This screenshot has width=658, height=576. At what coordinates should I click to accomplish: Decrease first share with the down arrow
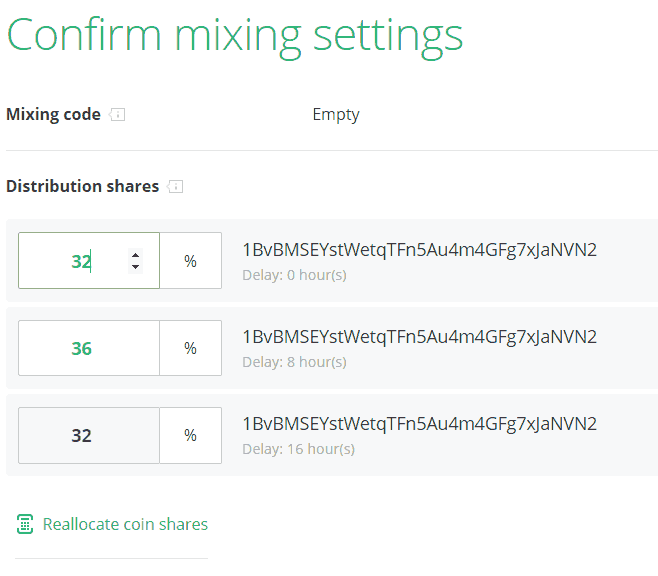(136, 267)
